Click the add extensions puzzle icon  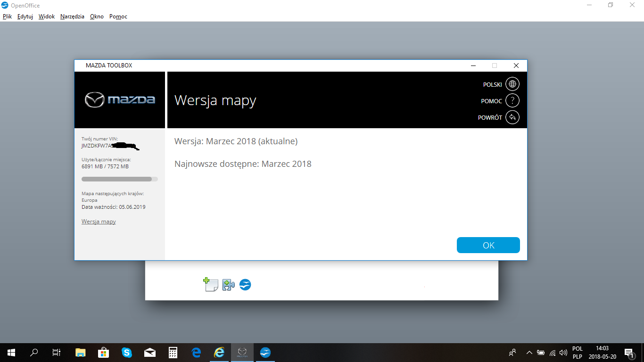[228, 285]
